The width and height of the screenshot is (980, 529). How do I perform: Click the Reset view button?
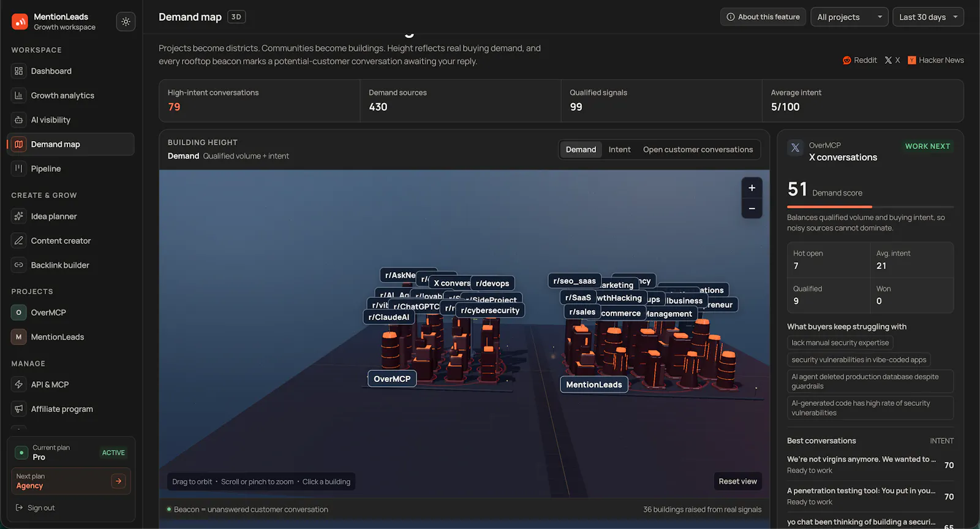click(737, 481)
